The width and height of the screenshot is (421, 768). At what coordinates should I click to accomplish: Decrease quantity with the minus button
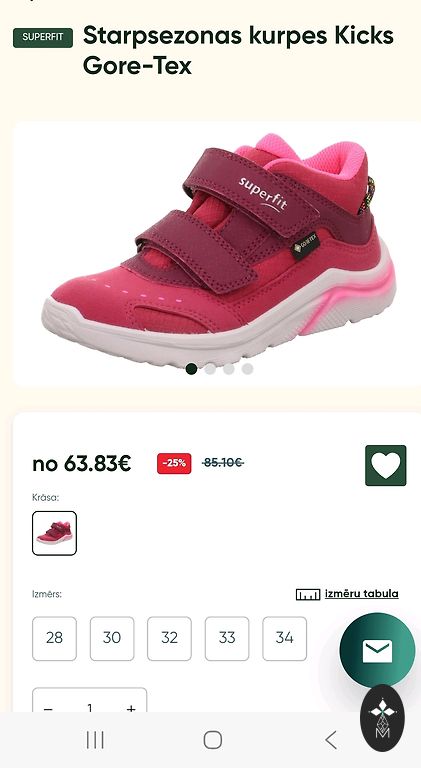click(48, 708)
